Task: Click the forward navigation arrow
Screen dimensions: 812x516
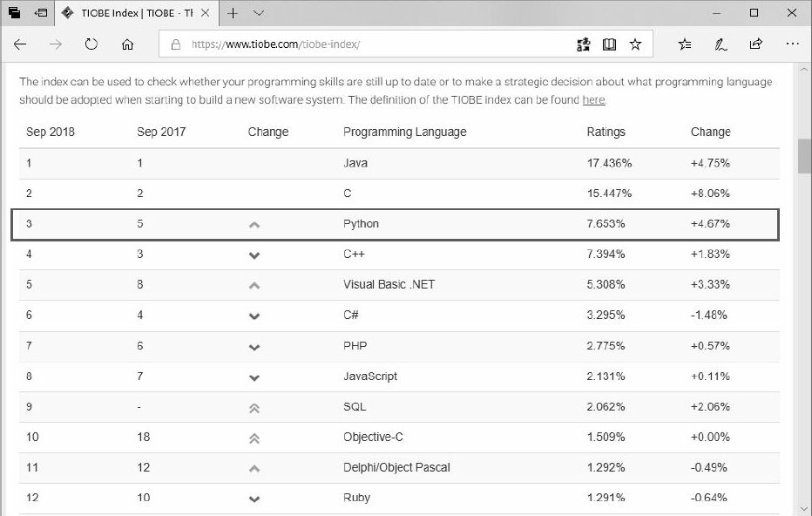Action: pos(56,44)
